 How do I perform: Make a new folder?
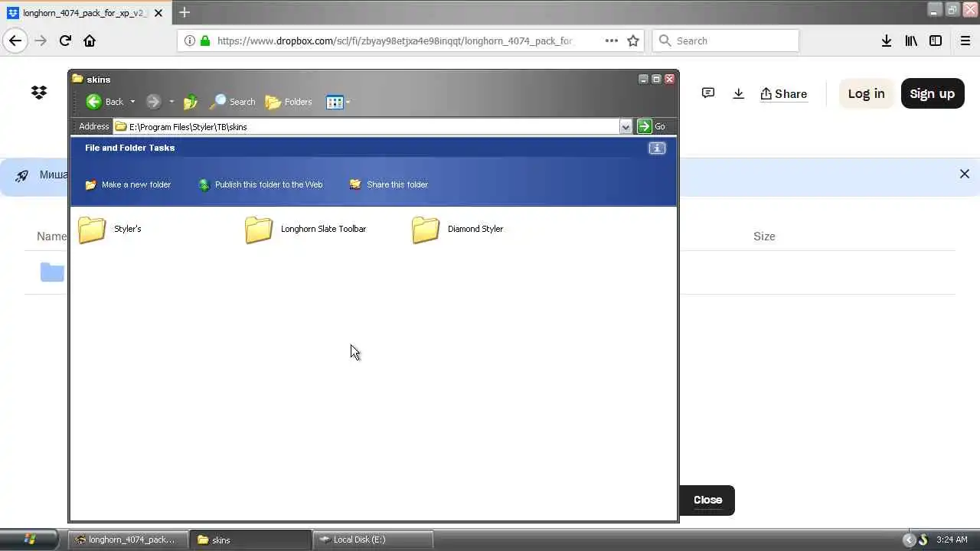tap(128, 184)
